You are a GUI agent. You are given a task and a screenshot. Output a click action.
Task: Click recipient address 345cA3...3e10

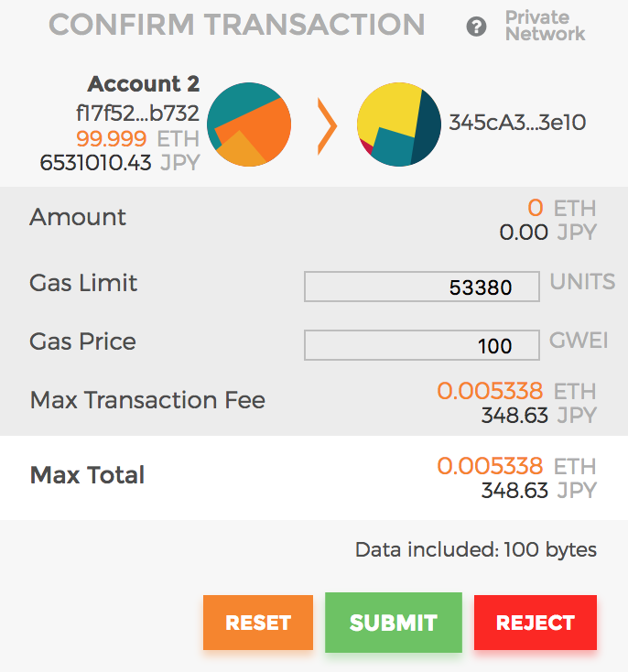[517, 123]
